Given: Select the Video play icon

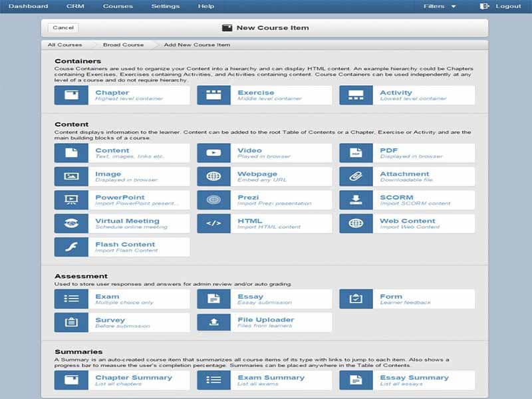Looking at the screenshot, I should coord(213,153).
